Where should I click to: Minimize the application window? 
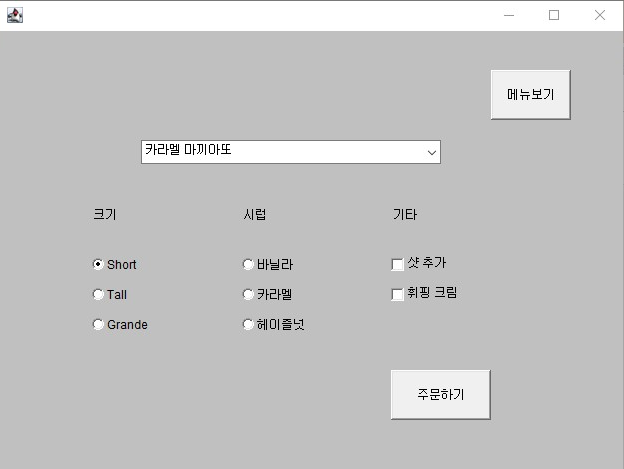click(509, 16)
